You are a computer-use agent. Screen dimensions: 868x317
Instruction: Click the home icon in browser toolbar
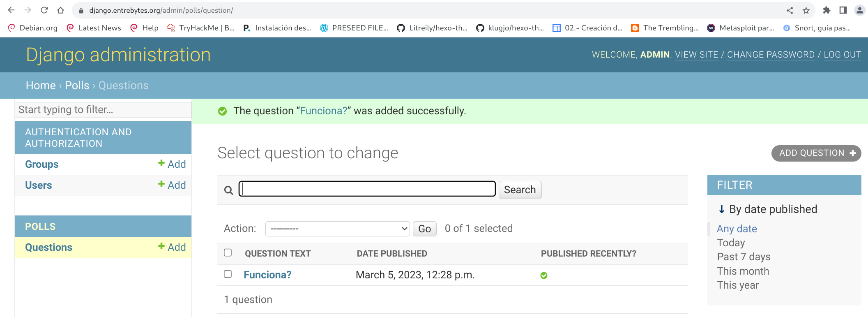pyautogui.click(x=60, y=10)
